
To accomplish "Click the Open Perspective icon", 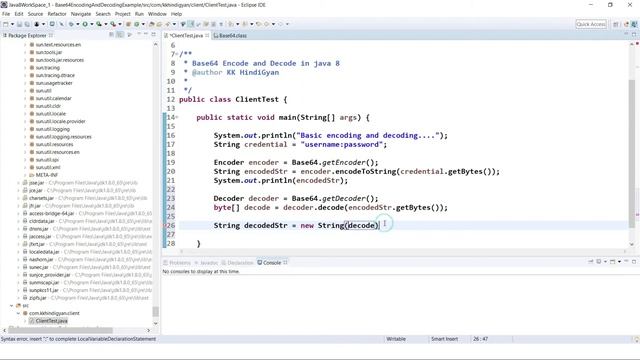I will [x=616, y=24].
